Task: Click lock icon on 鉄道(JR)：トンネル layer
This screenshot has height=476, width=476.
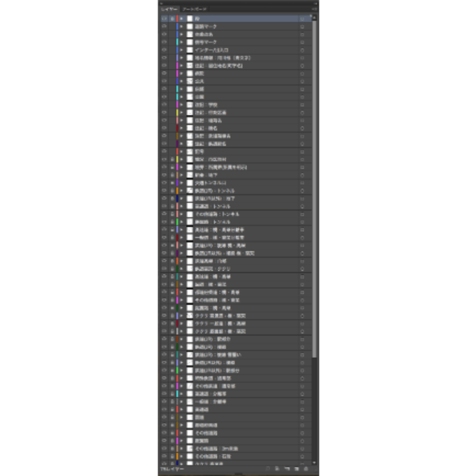Action: (x=172, y=190)
